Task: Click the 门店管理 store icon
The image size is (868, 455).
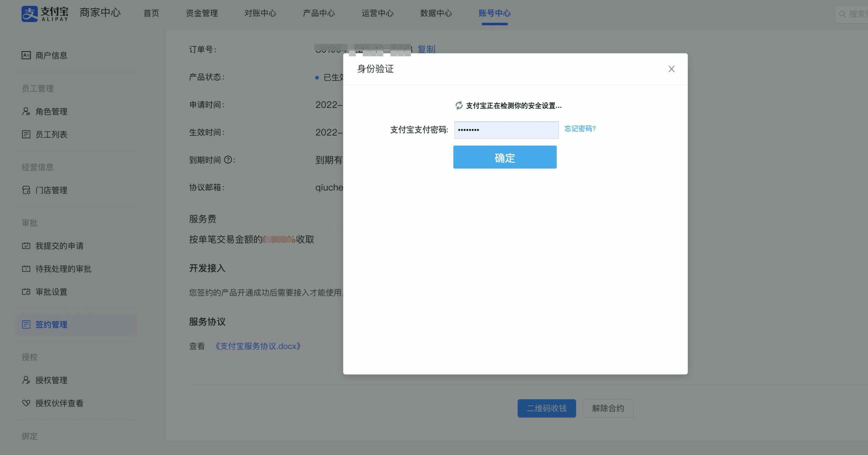Action: click(x=26, y=190)
